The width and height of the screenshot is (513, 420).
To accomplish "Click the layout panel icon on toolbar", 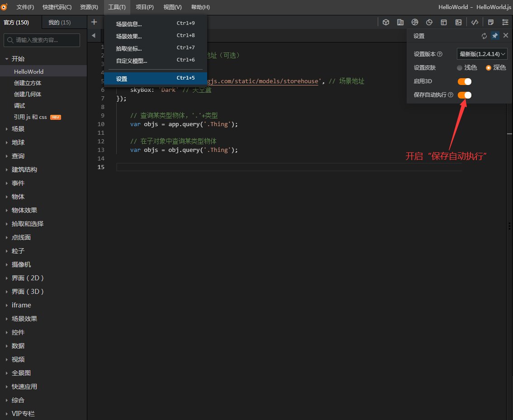I will 444,22.
